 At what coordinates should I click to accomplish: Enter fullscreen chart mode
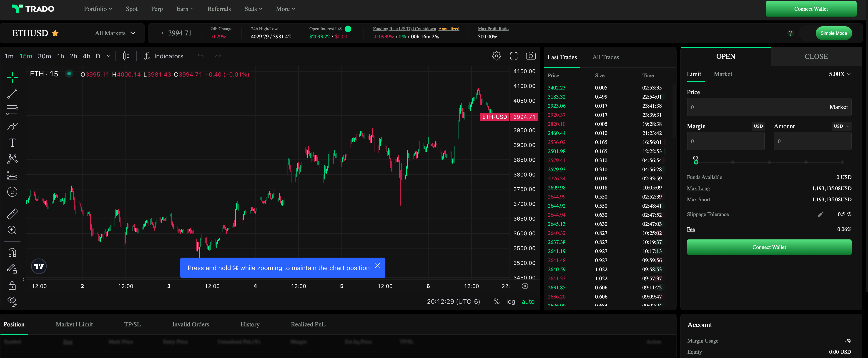(514, 56)
